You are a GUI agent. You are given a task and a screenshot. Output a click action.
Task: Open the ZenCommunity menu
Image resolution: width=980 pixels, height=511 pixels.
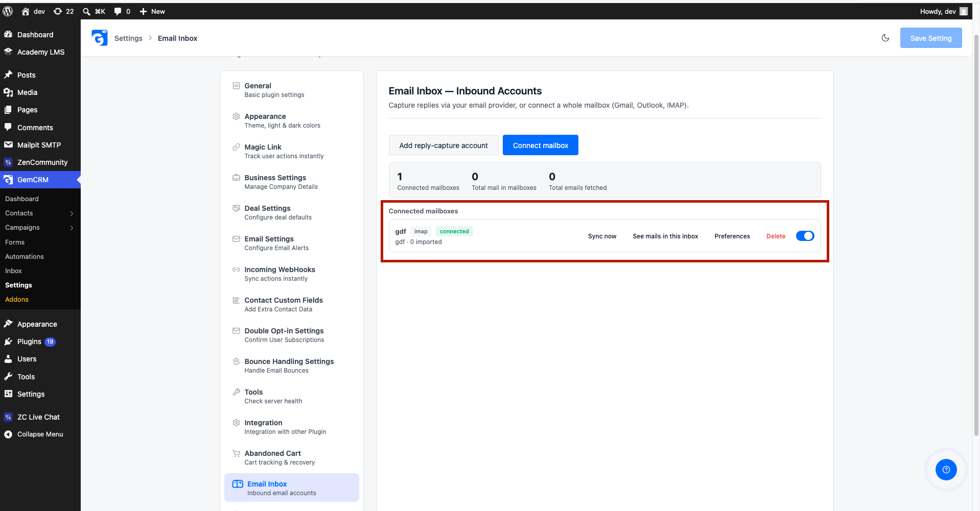(x=40, y=162)
